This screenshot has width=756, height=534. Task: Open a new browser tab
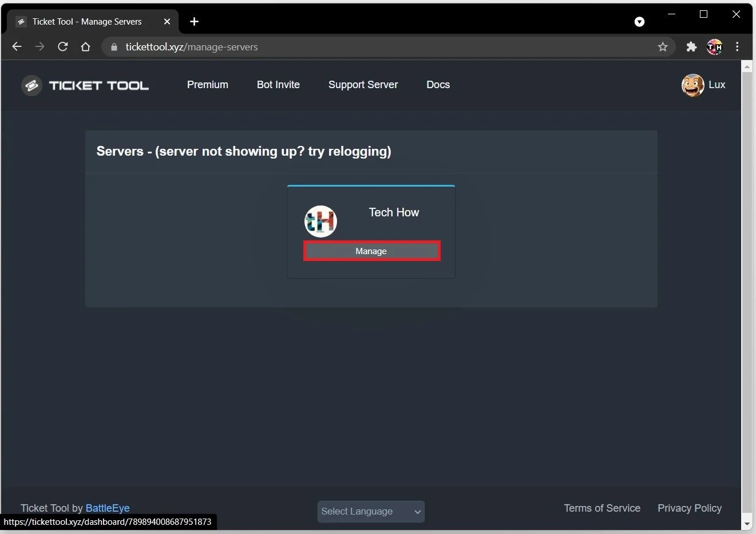click(x=194, y=22)
